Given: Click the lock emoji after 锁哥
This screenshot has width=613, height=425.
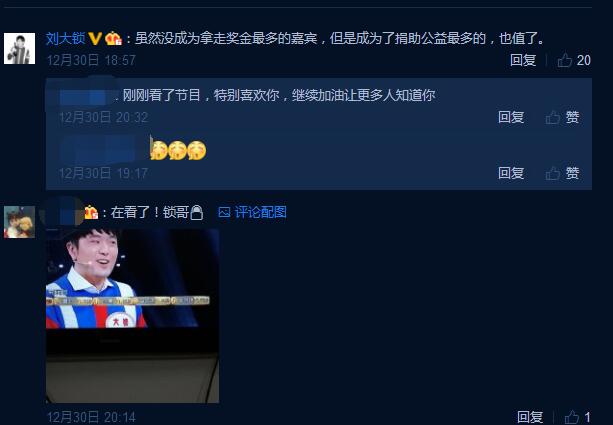Looking at the screenshot, I should [x=197, y=212].
